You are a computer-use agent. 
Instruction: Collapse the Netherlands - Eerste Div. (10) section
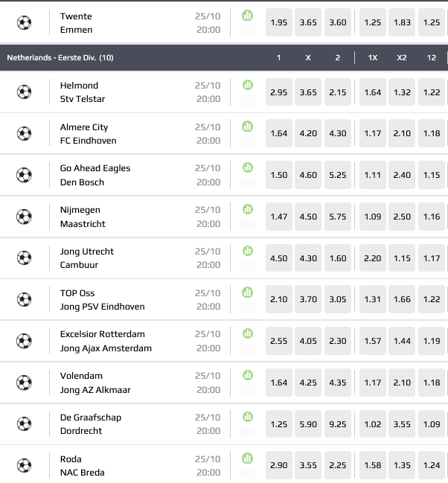tap(61, 57)
